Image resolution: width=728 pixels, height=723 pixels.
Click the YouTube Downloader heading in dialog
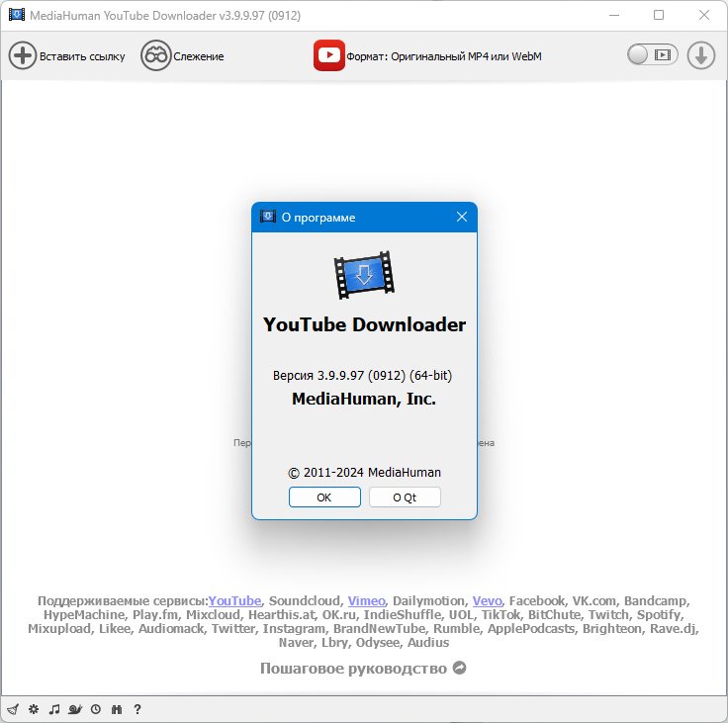coord(364,324)
